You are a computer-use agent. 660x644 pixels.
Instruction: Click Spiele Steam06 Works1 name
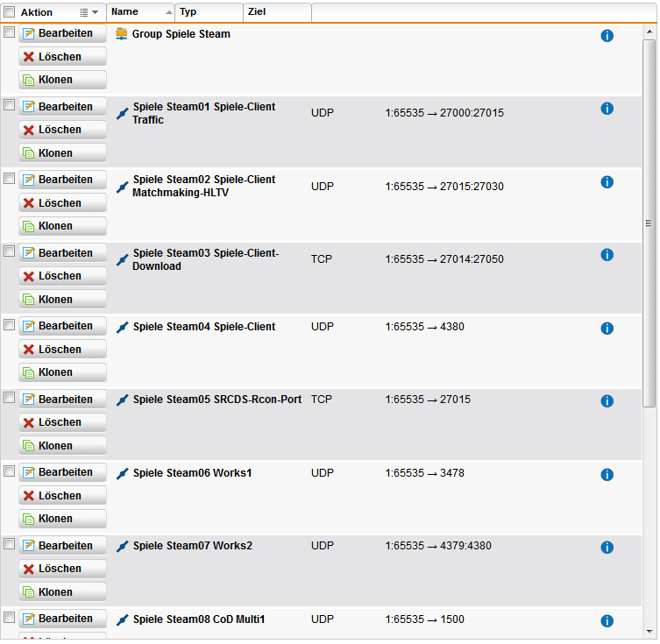tap(192, 473)
